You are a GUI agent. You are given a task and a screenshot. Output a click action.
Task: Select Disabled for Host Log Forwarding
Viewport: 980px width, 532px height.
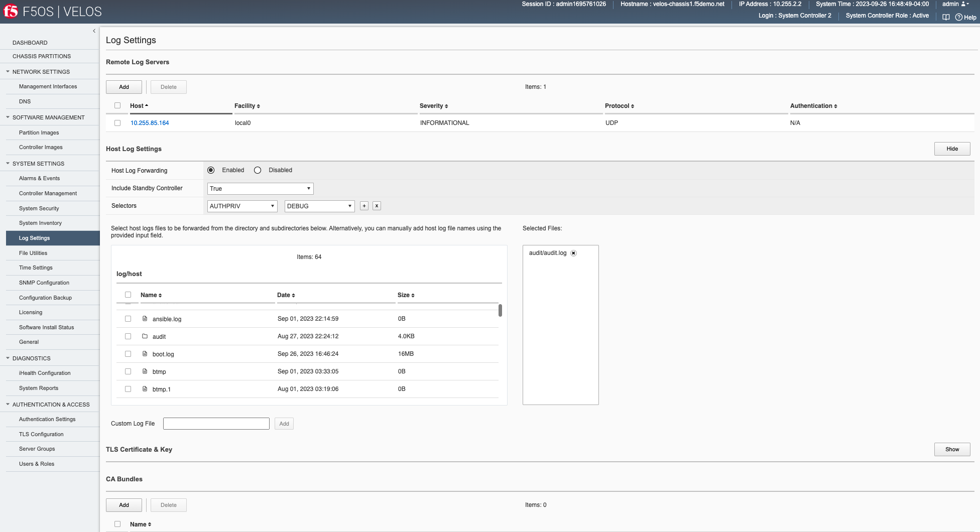tap(258, 170)
